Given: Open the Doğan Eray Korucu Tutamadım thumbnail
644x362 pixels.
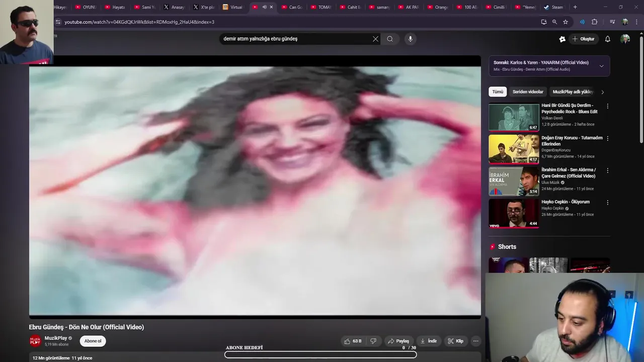Looking at the screenshot, I should pyautogui.click(x=514, y=149).
